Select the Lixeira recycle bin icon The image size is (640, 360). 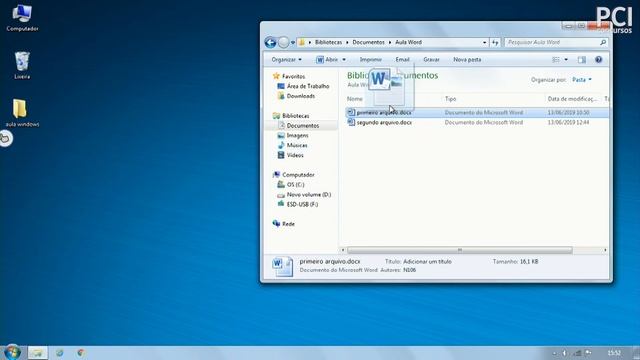(x=22, y=65)
